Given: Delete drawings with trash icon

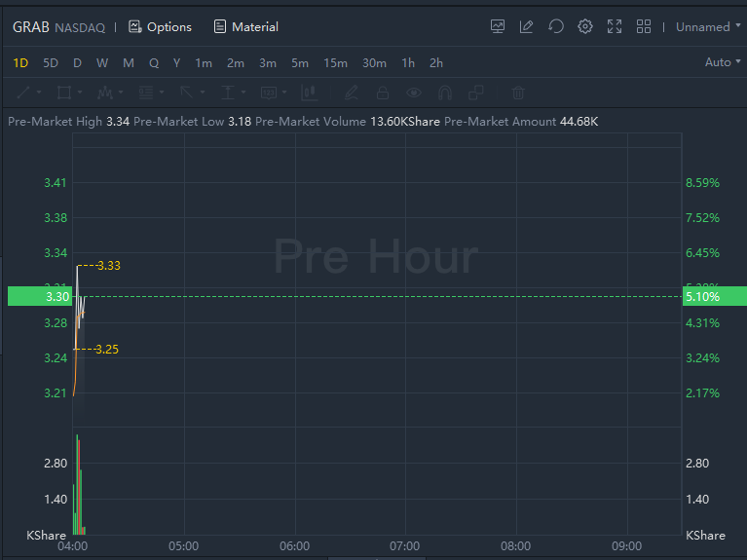Looking at the screenshot, I should (518, 93).
